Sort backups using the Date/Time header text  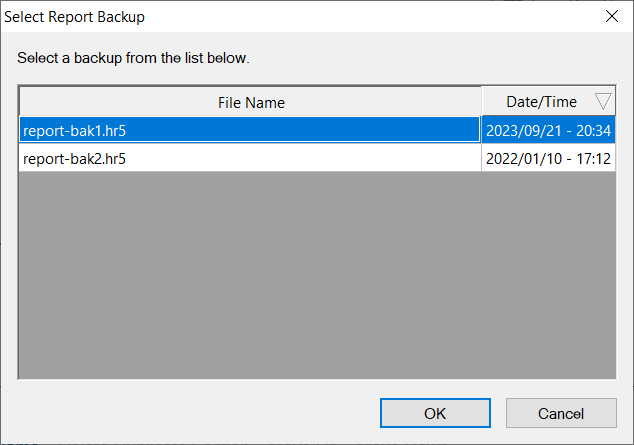click(x=541, y=102)
